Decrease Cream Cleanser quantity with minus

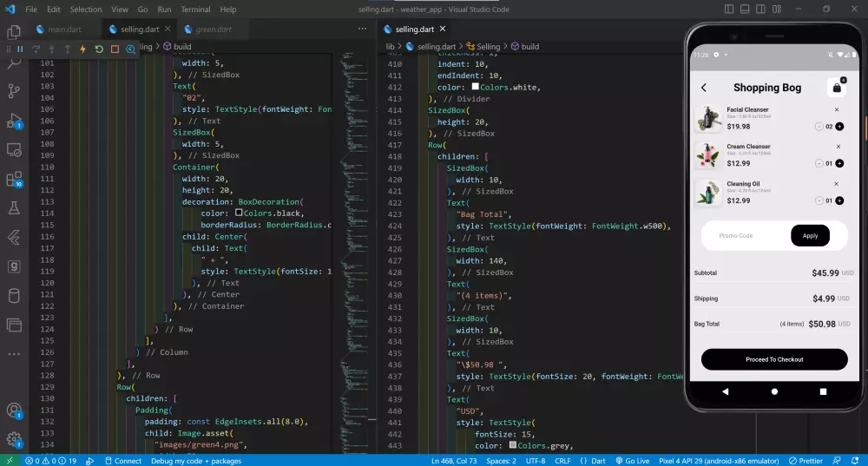tap(819, 163)
